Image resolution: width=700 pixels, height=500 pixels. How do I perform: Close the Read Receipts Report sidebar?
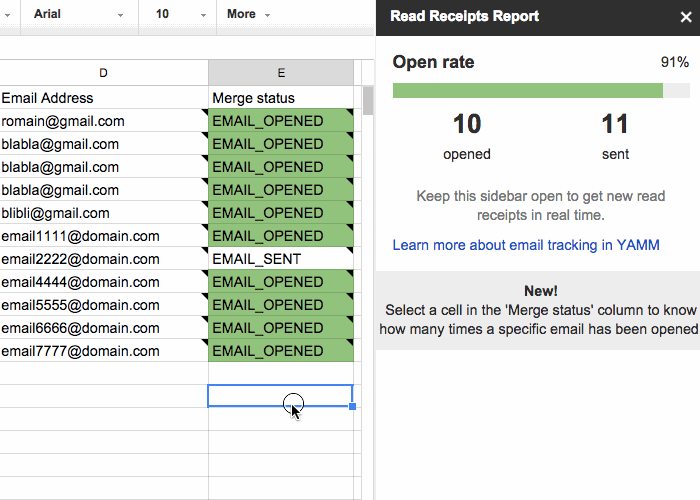coord(685,17)
